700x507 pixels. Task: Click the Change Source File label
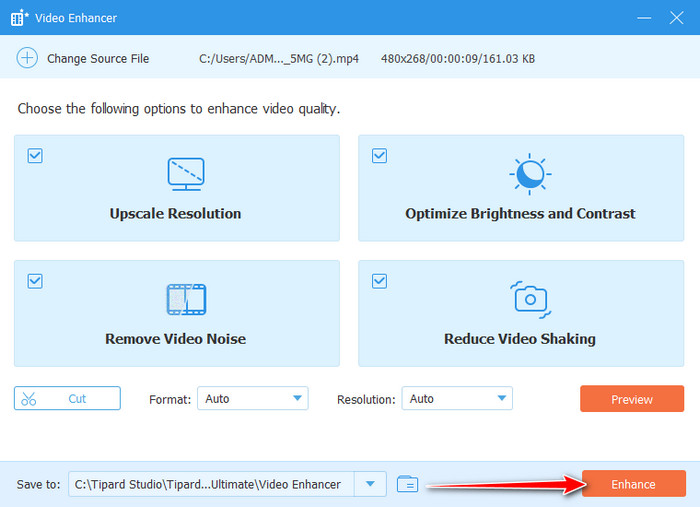coord(98,58)
